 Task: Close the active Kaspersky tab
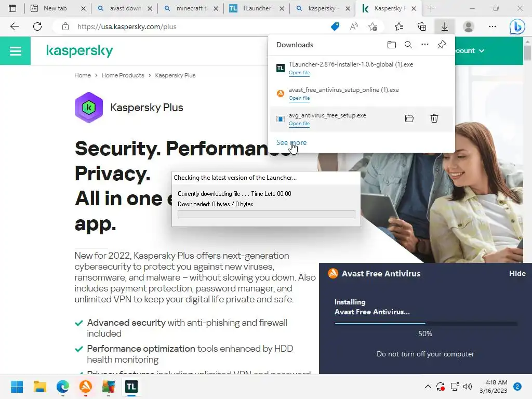[414, 9]
